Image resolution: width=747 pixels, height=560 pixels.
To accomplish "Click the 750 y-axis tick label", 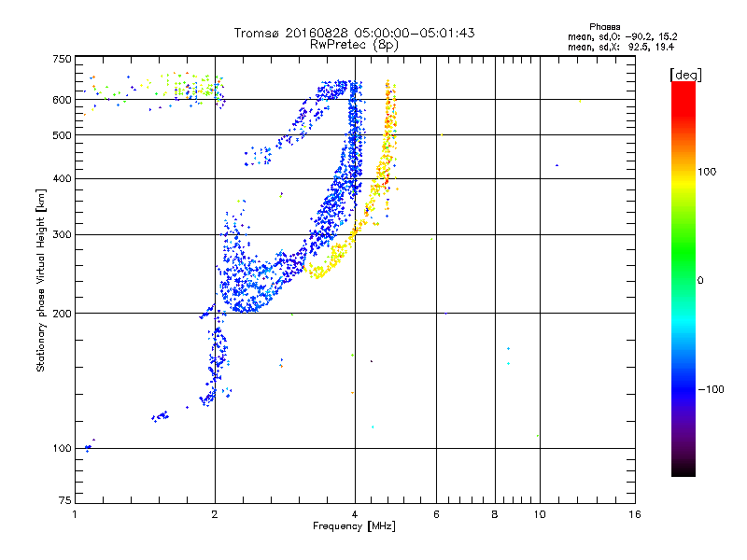I will point(63,59).
